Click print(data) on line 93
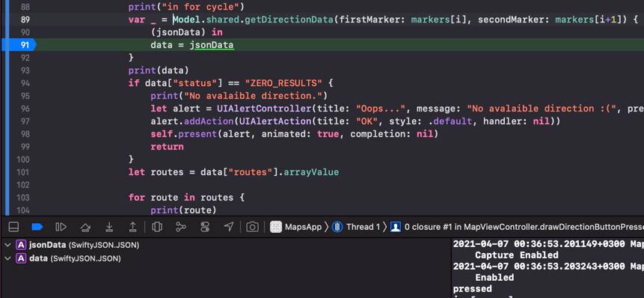Image resolution: width=644 pixels, height=298 pixels. click(159, 70)
